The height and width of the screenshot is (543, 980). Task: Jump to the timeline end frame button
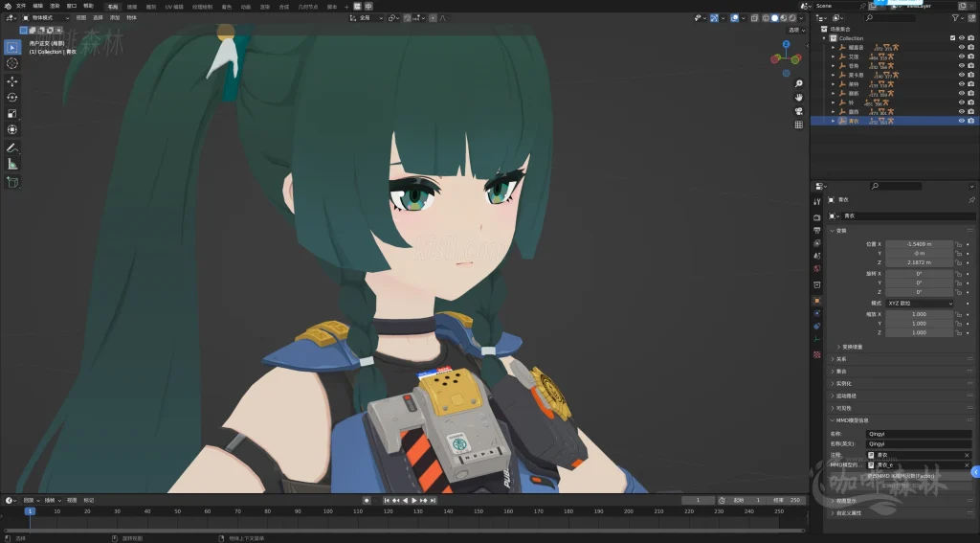[x=433, y=501]
